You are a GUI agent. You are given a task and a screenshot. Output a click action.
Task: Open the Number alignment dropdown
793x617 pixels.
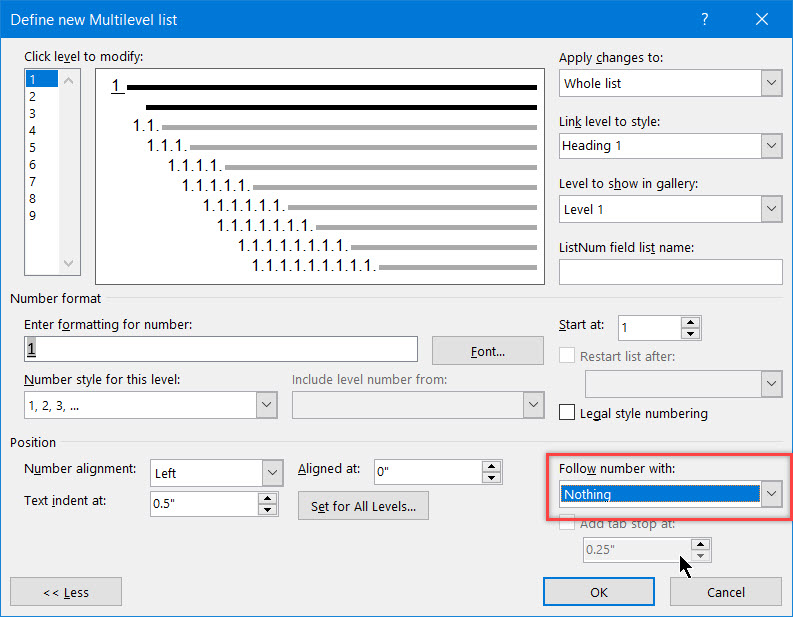[272, 473]
